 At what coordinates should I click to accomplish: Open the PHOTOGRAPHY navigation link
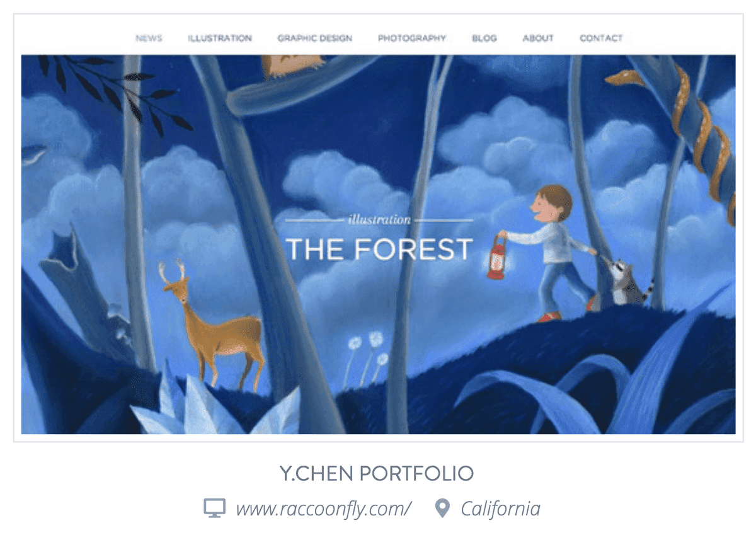coord(412,38)
